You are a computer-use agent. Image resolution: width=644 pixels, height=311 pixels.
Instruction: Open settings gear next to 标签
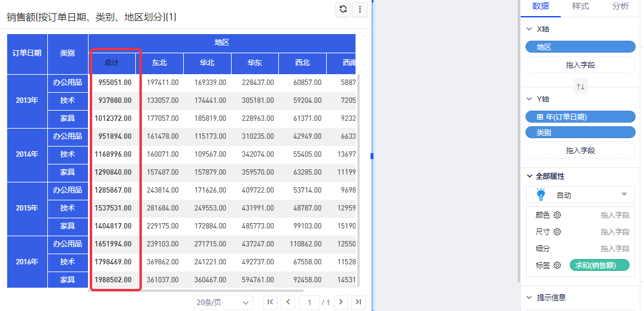click(x=557, y=266)
